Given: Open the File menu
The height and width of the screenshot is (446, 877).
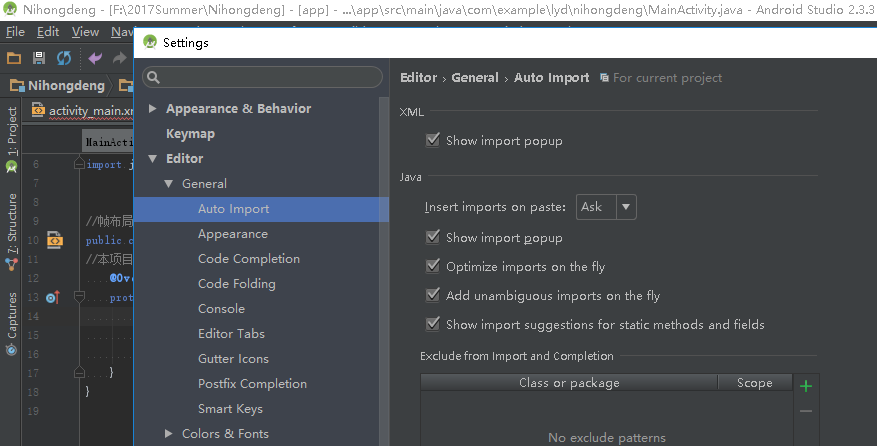Looking at the screenshot, I should [x=15, y=32].
